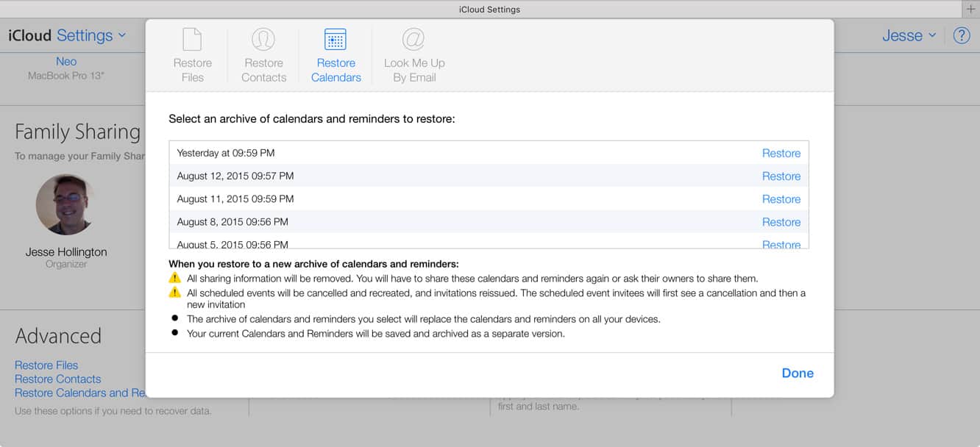Click the Look Me Up By Email @ icon
Screen dimensions: 980x447
414,39
